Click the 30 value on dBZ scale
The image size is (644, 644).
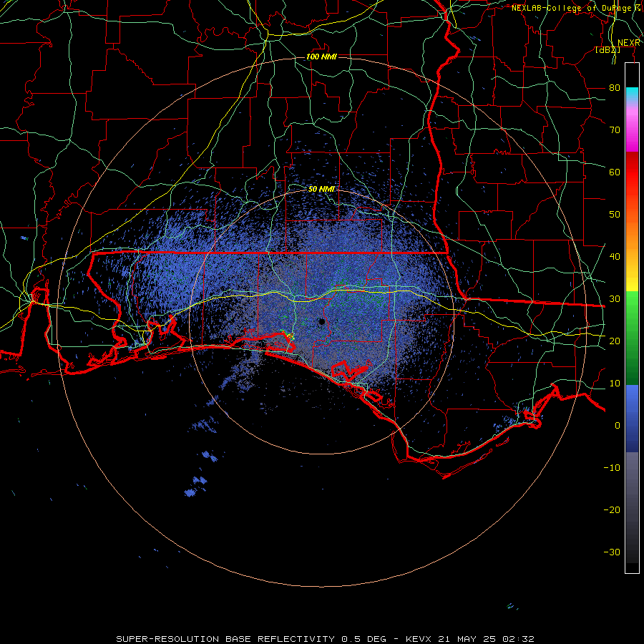[615, 298]
